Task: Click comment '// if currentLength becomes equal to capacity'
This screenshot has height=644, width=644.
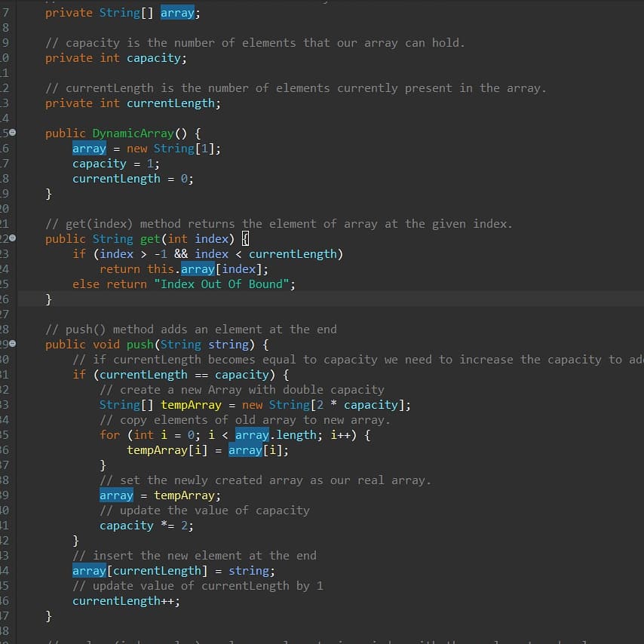Action: [358, 360]
